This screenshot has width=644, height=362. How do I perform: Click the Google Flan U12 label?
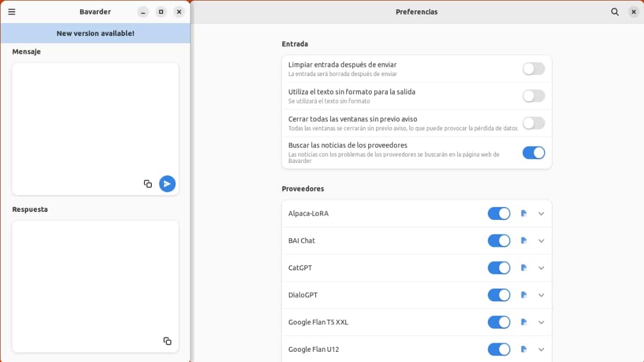coord(313,350)
